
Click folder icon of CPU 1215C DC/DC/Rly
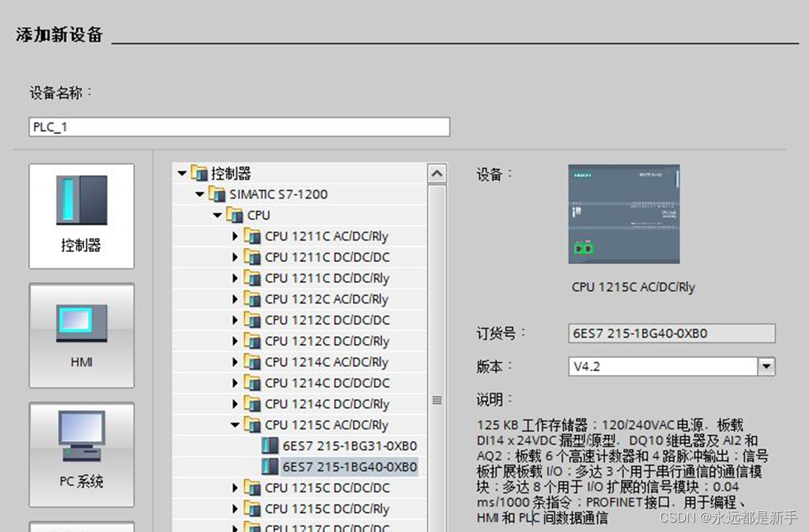tap(252, 508)
